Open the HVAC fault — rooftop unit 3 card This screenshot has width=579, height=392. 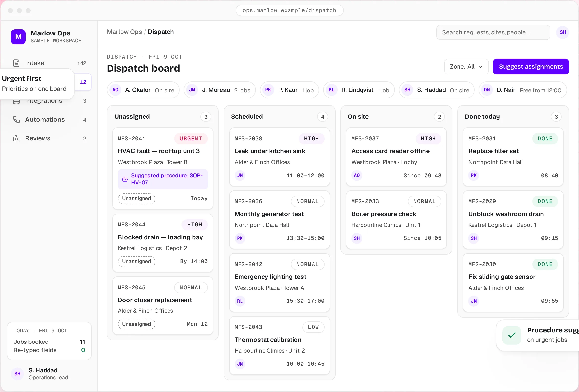[x=163, y=169]
